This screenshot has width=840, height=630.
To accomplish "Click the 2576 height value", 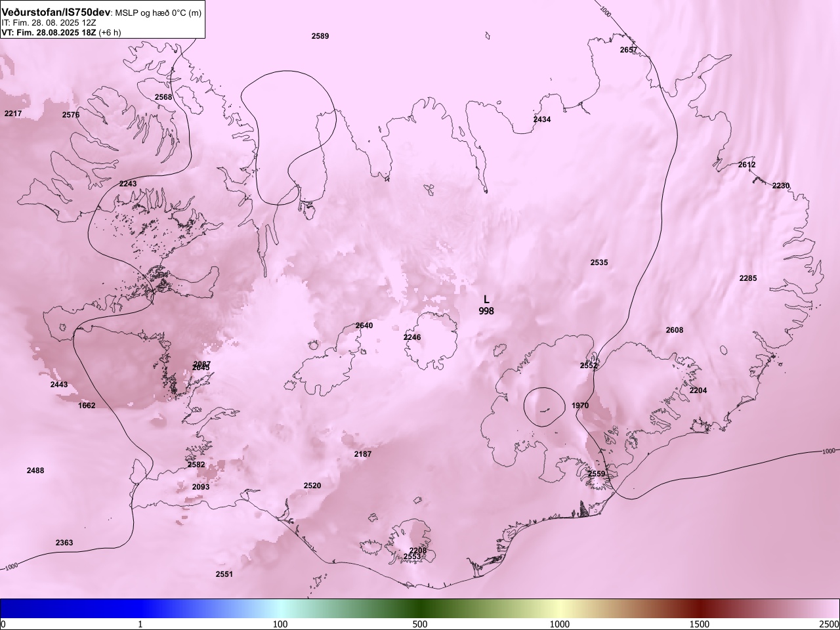I will [x=71, y=115].
